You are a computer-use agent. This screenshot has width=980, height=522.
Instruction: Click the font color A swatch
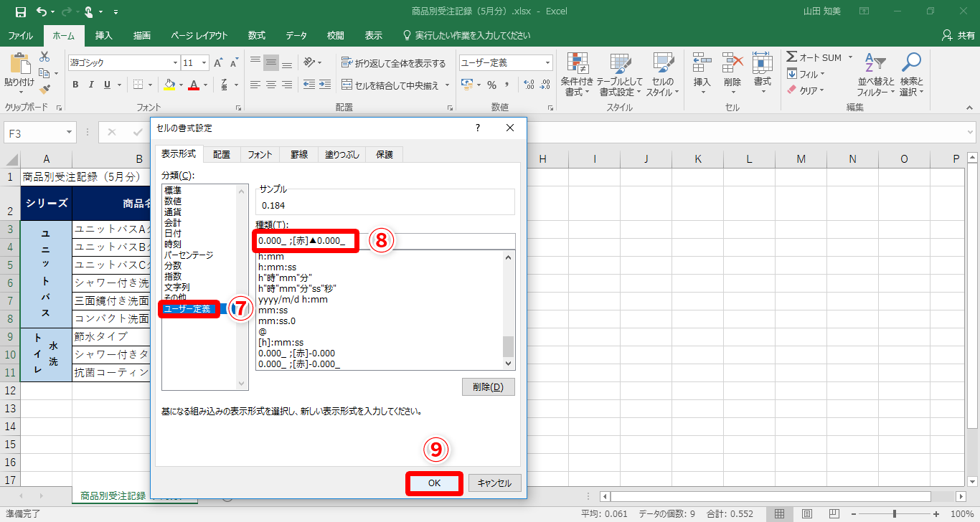pyautogui.click(x=193, y=85)
